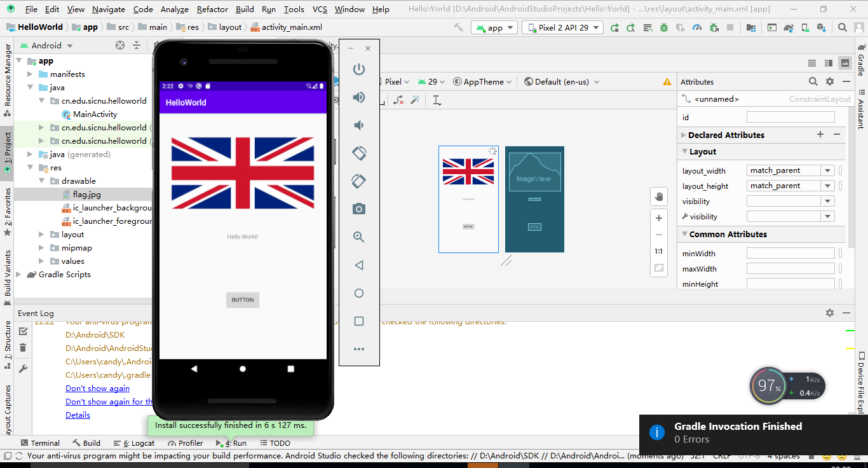The height and width of the screenshot is (468, 868).
Task: Open the layout_width dropdown showing match_parent
Action: (x=827, y=170)
